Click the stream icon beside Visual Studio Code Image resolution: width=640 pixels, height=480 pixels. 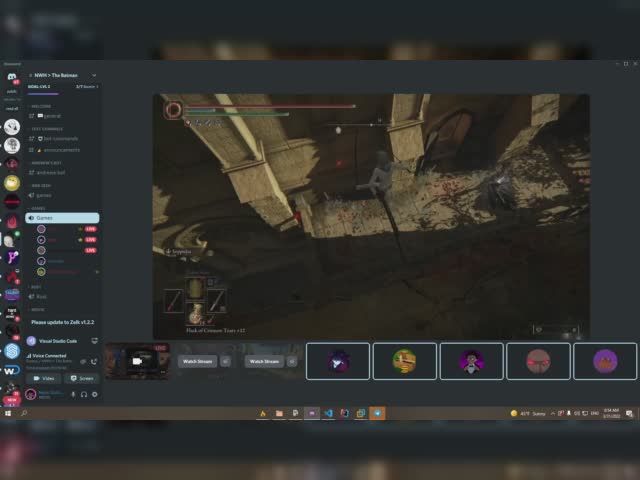pos(94,340)
